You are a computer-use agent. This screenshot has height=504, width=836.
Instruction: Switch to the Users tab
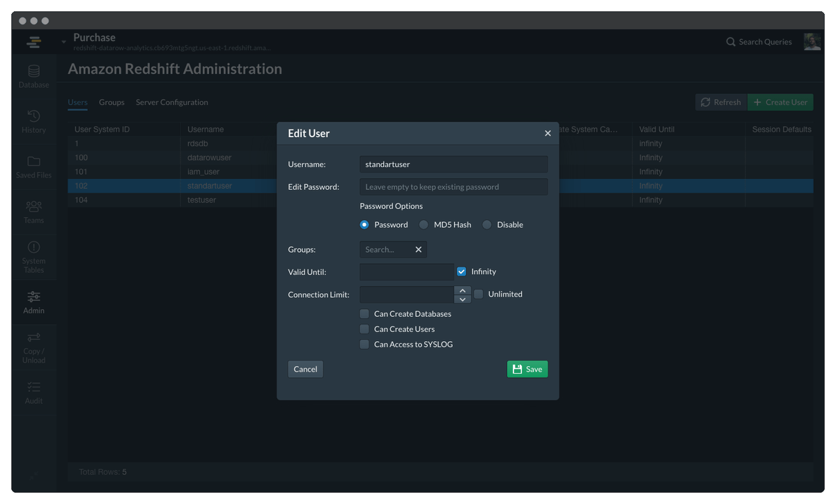77,102
